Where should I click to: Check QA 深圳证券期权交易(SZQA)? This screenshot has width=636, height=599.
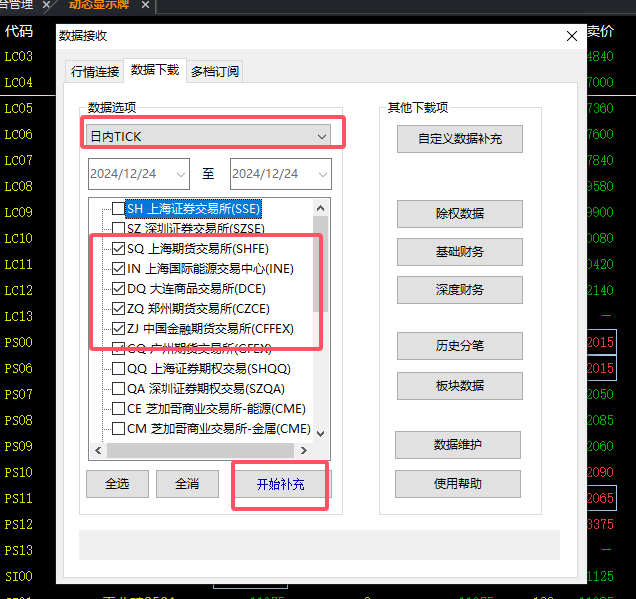tap(118, 388)
